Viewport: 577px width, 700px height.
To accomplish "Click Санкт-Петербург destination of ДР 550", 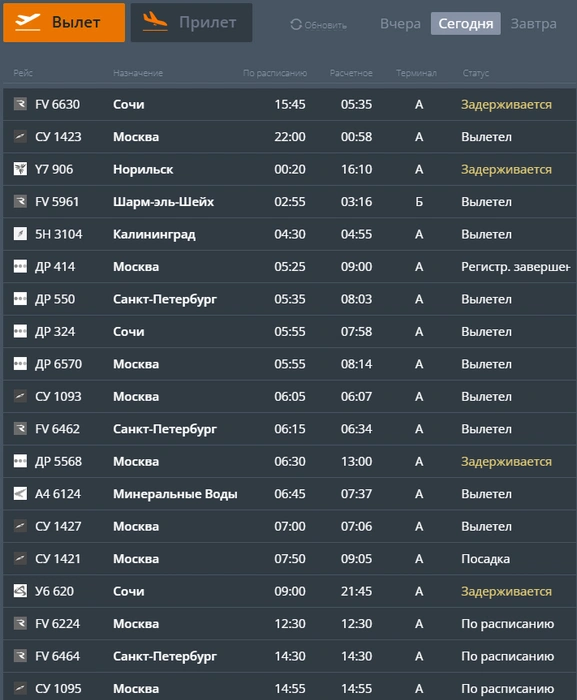I will click(165, 300).
